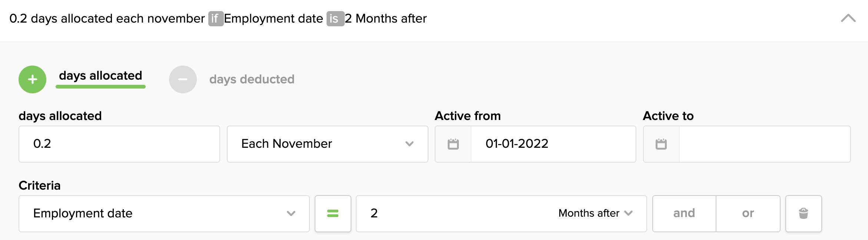
Task: Click the grey 'if' badge in header
Action: (x=215, y=19)
